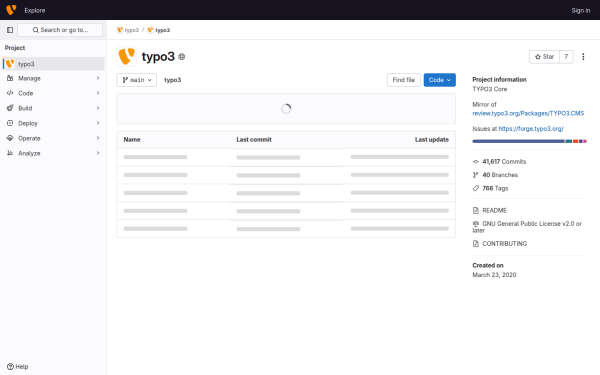Click the Last update column header
This screenshot has height=375, width=600.
[x=432, y=140]
